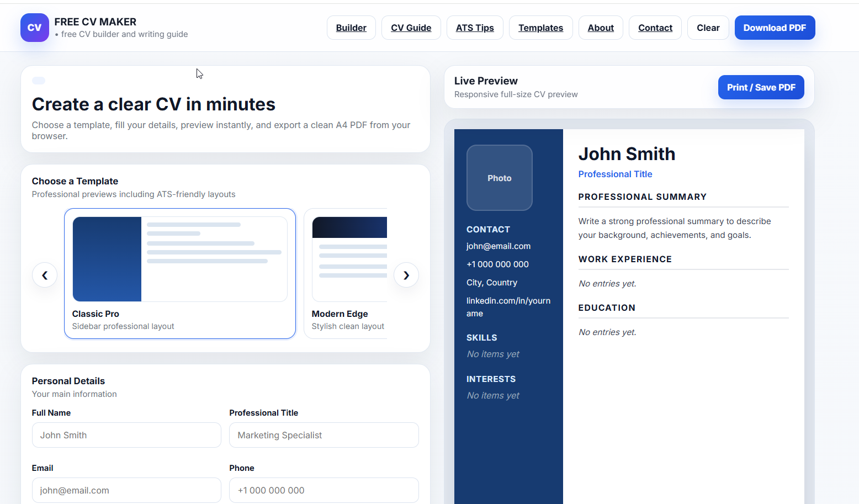Open the Builder nav link
859x504 pixels.
pos(351,28)
